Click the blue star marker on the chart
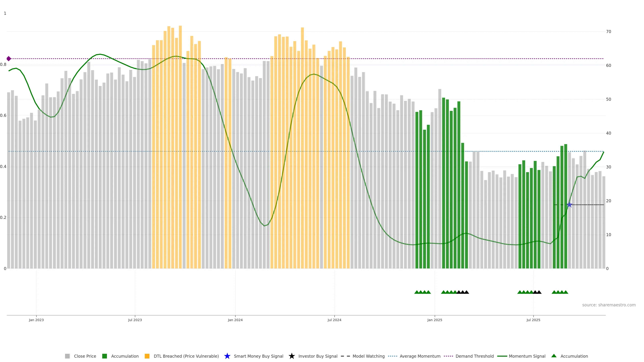This screenshot has width=644, height=362. 570,205
